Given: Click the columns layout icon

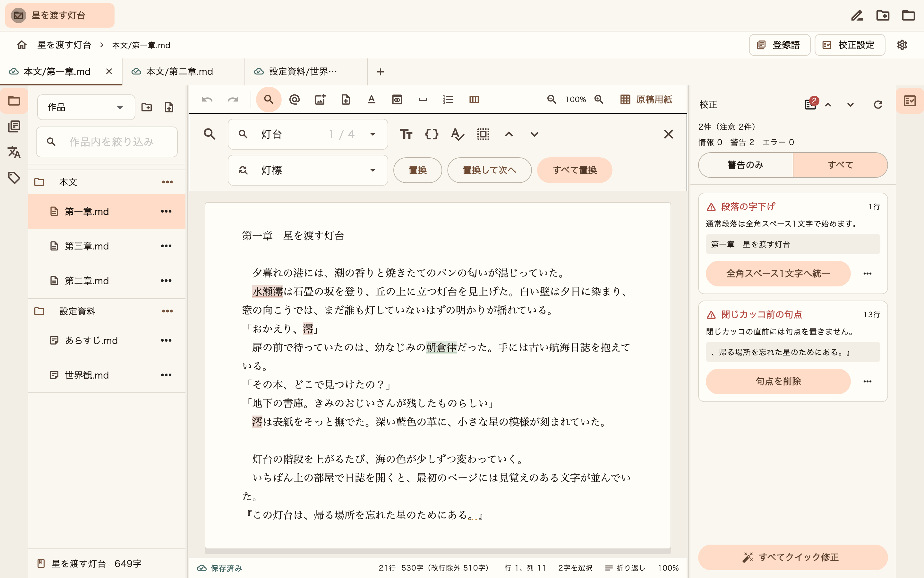Looking at the screenshot, I should [474, 100].
